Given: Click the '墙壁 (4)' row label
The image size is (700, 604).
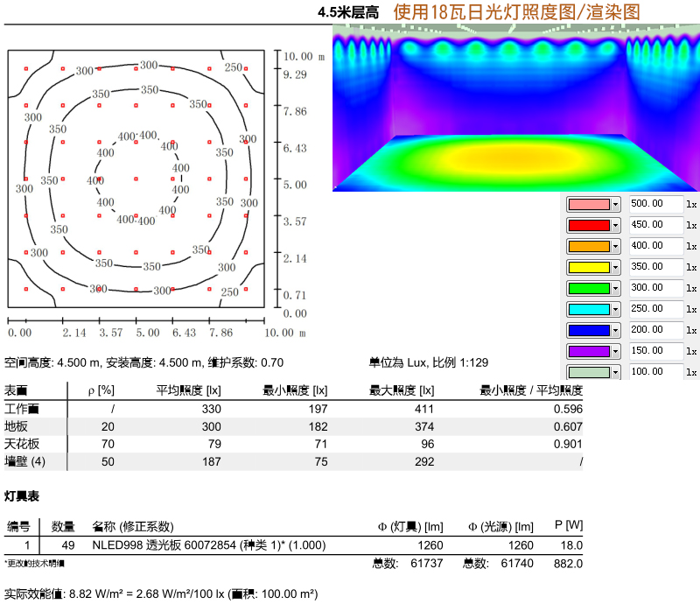Looking at the screenshot, I should (25, 461).
